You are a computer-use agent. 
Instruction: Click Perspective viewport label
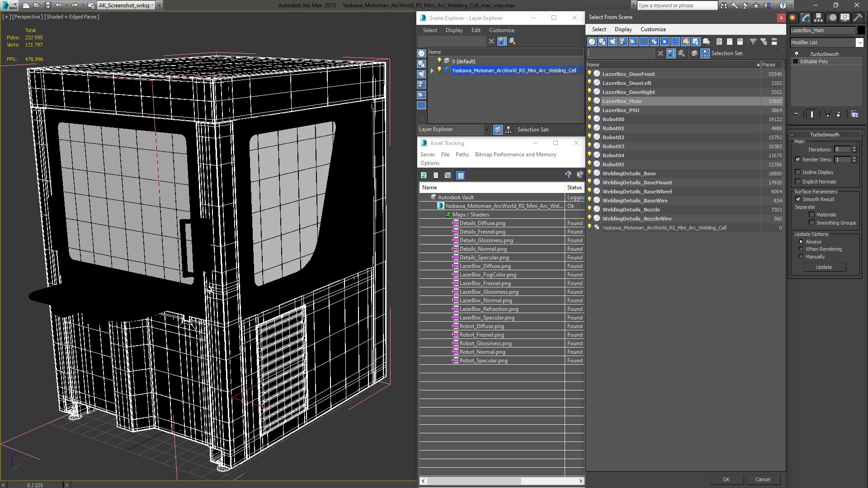tap(27, 17)
